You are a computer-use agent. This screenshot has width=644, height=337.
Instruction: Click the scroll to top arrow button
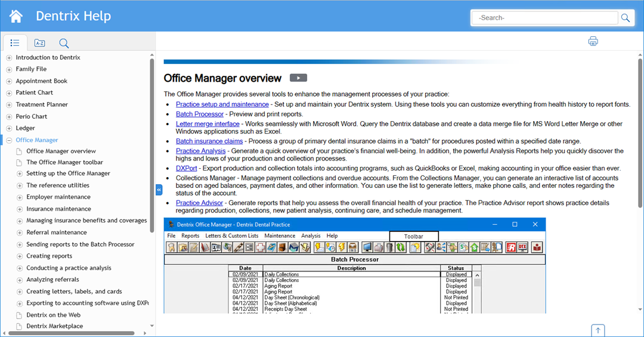pyautogui.click(x=598, y=330)
